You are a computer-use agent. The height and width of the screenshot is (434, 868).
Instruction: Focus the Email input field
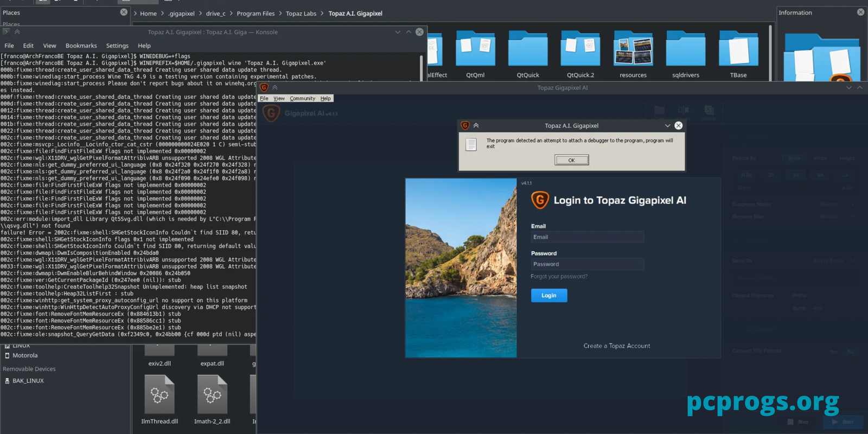coord(588,237)
